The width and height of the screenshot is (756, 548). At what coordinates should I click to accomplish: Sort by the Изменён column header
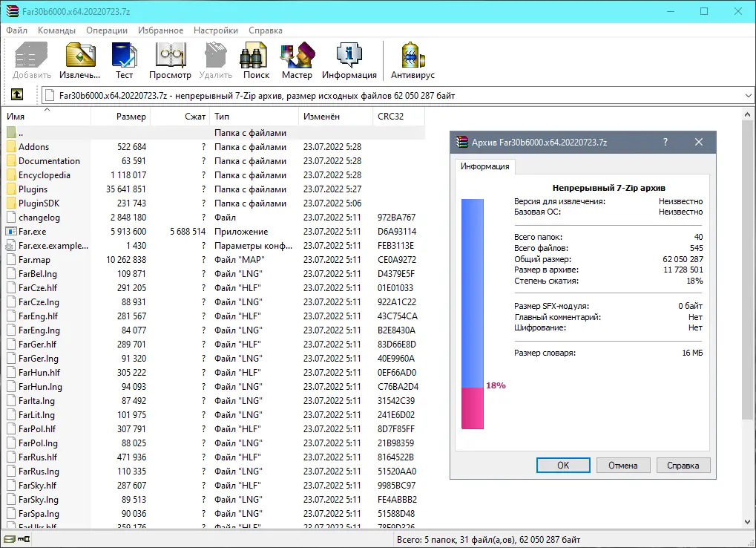click(335, 117)
